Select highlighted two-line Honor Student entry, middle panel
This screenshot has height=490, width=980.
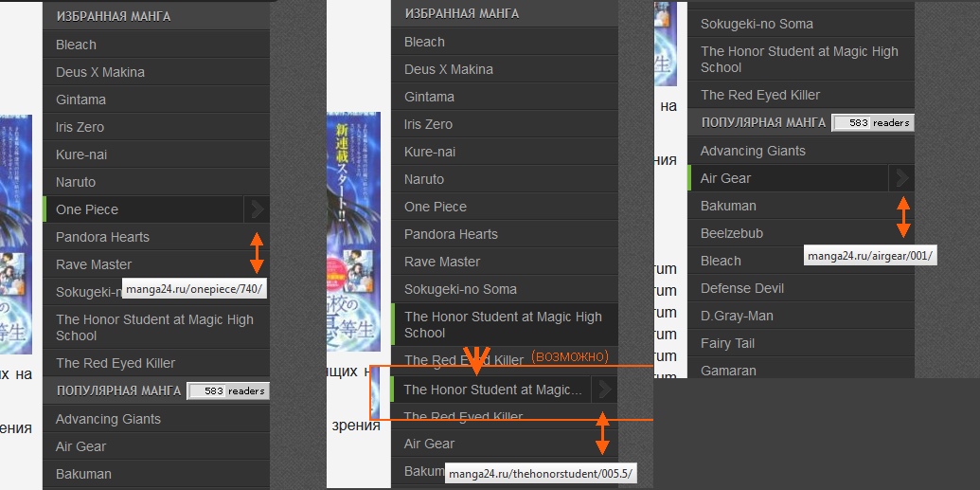pos(505,325)
